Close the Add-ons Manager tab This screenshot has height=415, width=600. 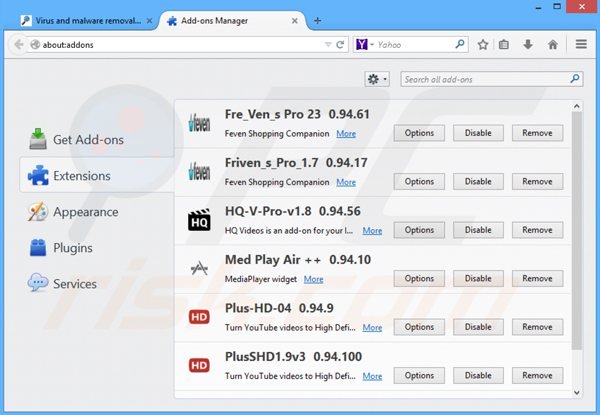pyautogui.click(x=294, y=21)
